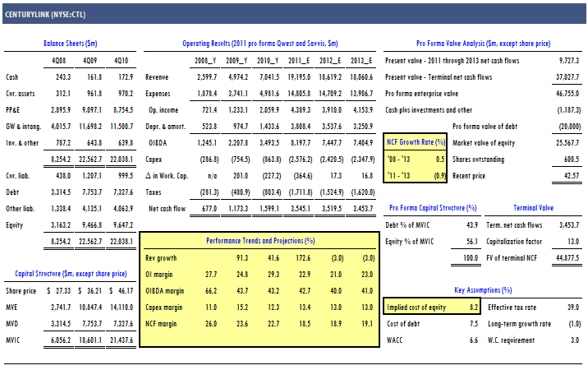
Task: Select the Shares outstanding value 600.5
Action: 566,159
